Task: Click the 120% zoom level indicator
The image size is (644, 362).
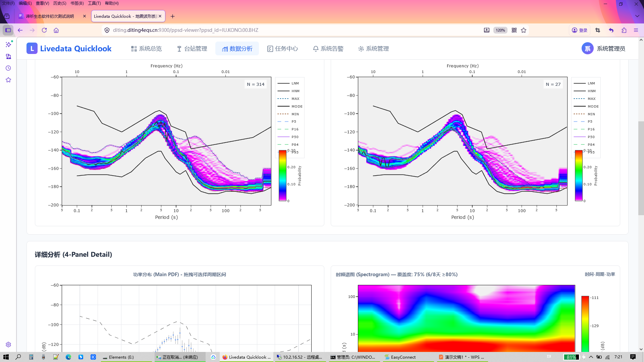Action: (500, 30)
